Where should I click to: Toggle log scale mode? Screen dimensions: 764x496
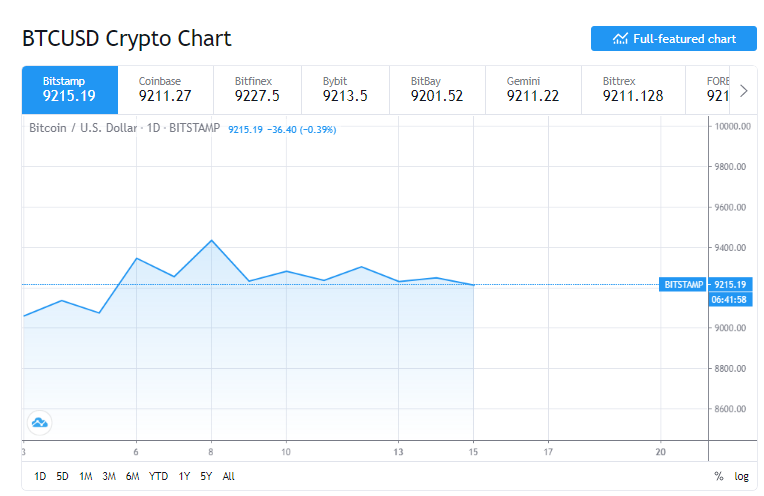(741, 477)
